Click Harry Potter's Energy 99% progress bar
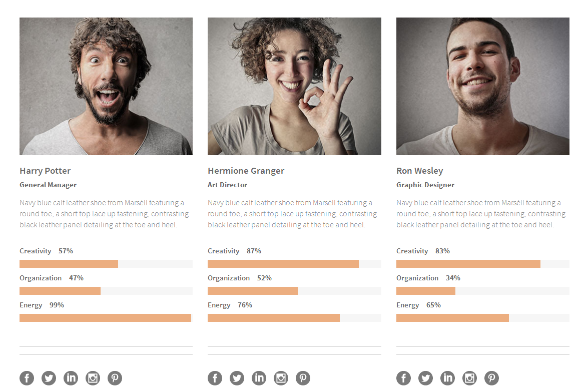This screenshot has width=586, height=392. pyautogui.click(x=106, y=318)
